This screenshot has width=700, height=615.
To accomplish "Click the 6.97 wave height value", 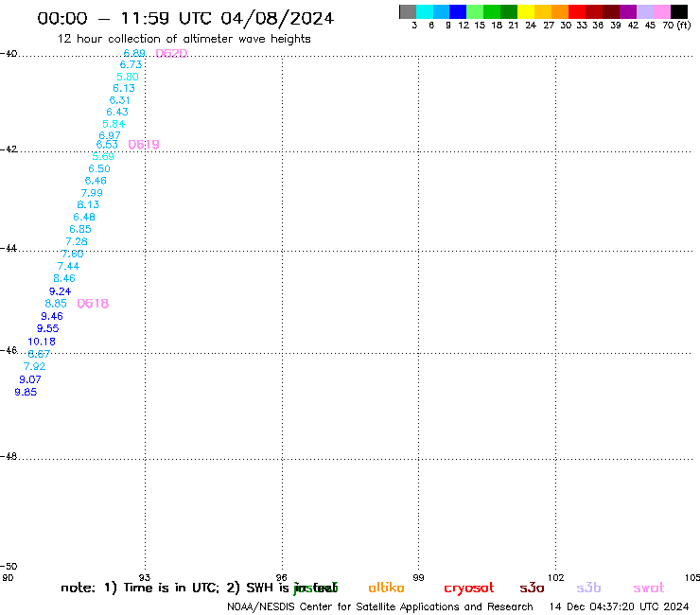I will point(110,135).
